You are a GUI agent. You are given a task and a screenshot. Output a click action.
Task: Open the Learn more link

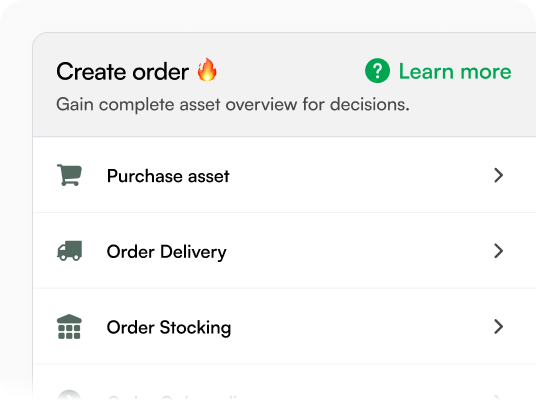[x=455, y=71]
